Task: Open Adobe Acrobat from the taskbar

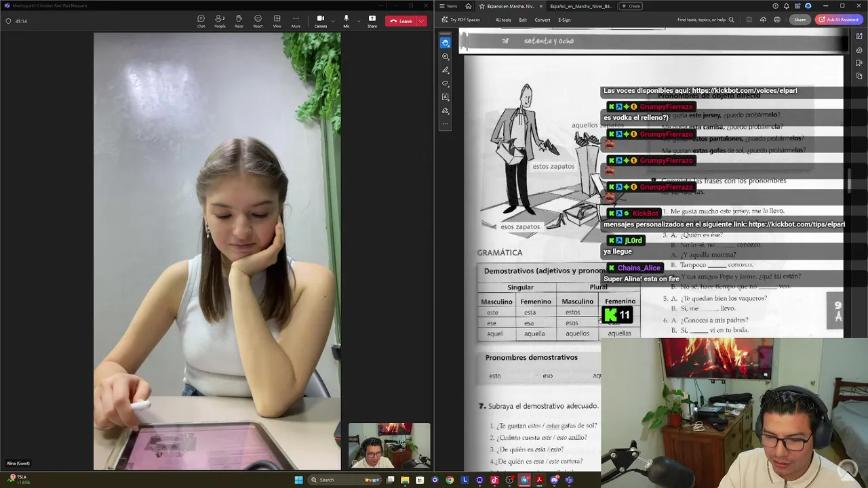Action: pos(539,480)
